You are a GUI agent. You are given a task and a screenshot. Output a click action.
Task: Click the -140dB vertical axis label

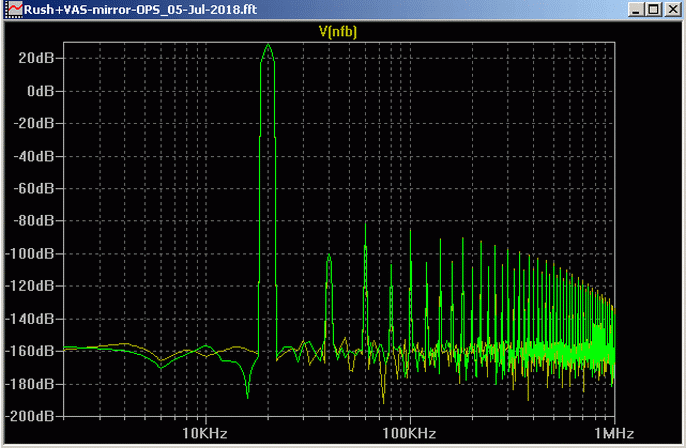pyautogui.click(x=30, y=319)
